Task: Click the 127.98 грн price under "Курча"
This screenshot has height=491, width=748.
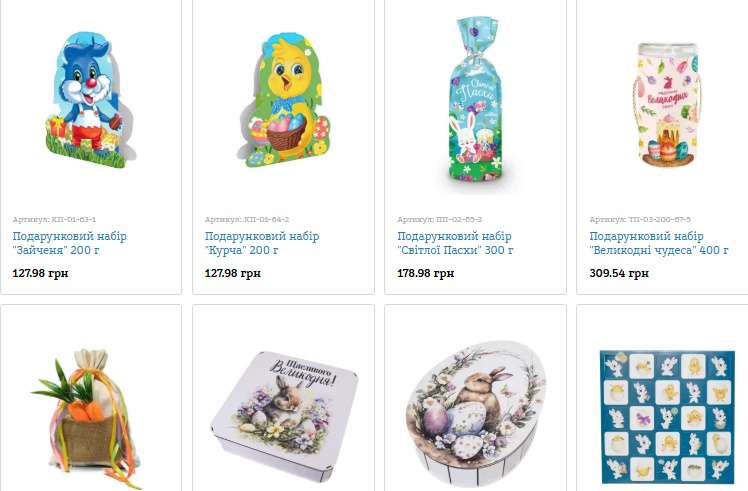Action: [232, 273]
